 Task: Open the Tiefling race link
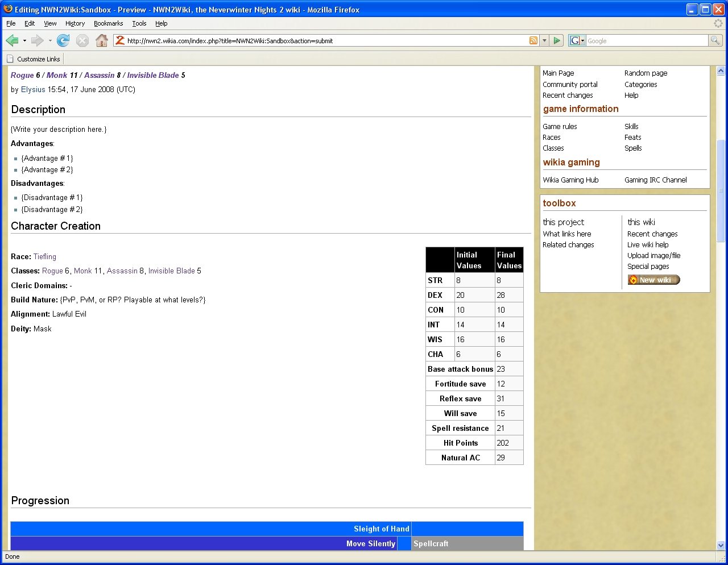point(45,257)
